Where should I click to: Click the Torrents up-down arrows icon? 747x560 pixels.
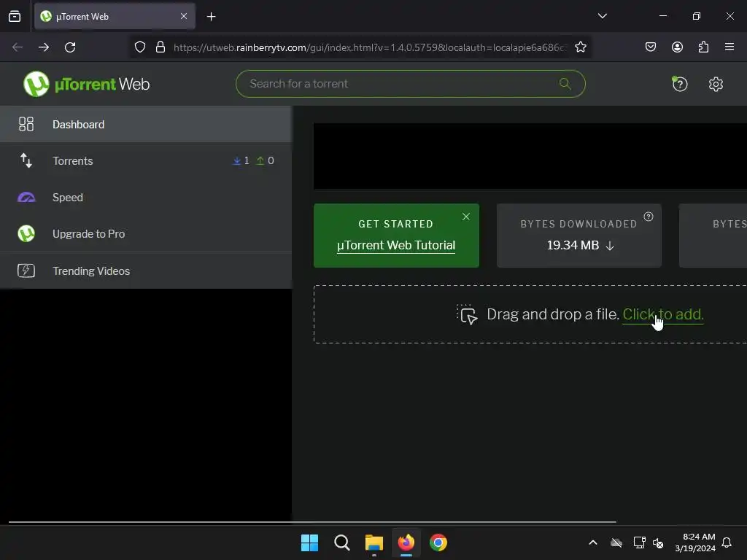[26, 160]
